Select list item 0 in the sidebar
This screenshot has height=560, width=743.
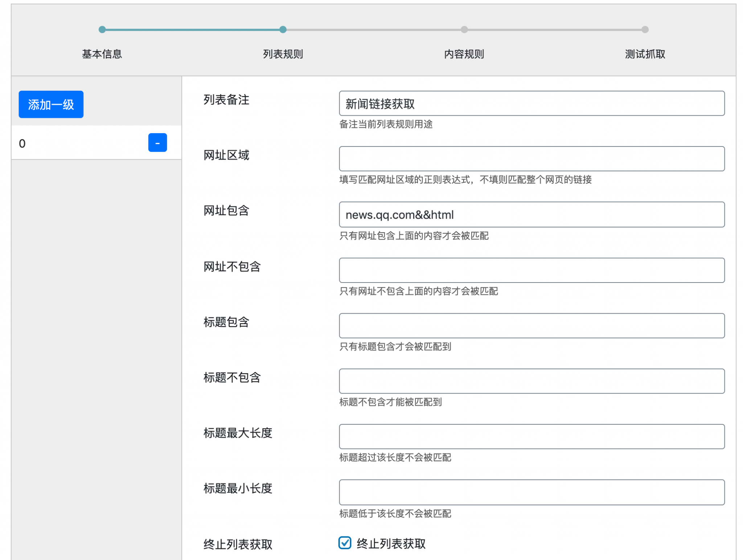point(96,143)
